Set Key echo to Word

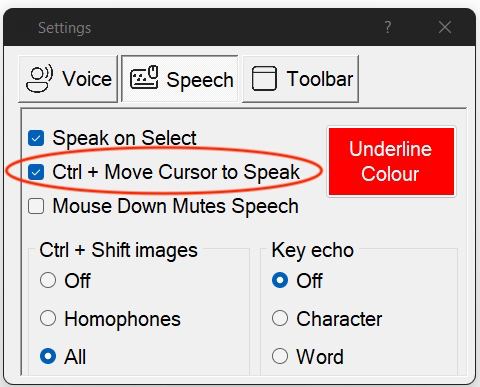pyautogui.click(x=280, y=356)
